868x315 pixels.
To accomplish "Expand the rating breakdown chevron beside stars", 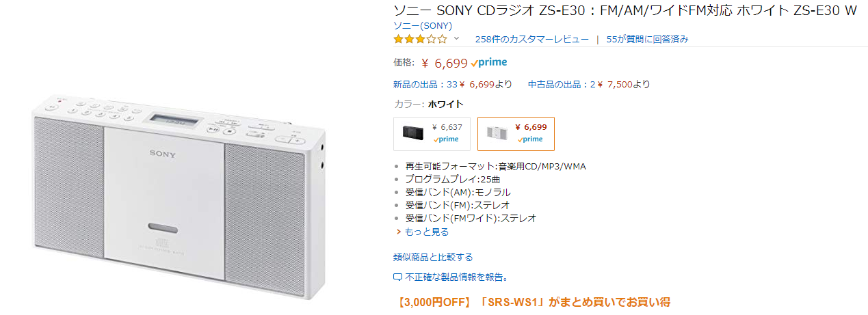I will [457, 39].
